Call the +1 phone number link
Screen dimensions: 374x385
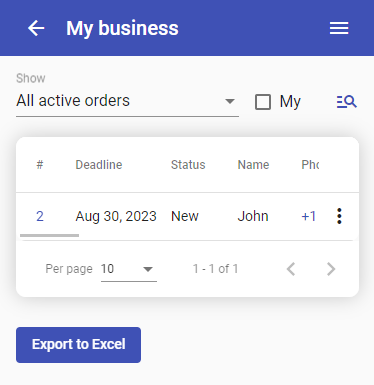tap(309, 216)
